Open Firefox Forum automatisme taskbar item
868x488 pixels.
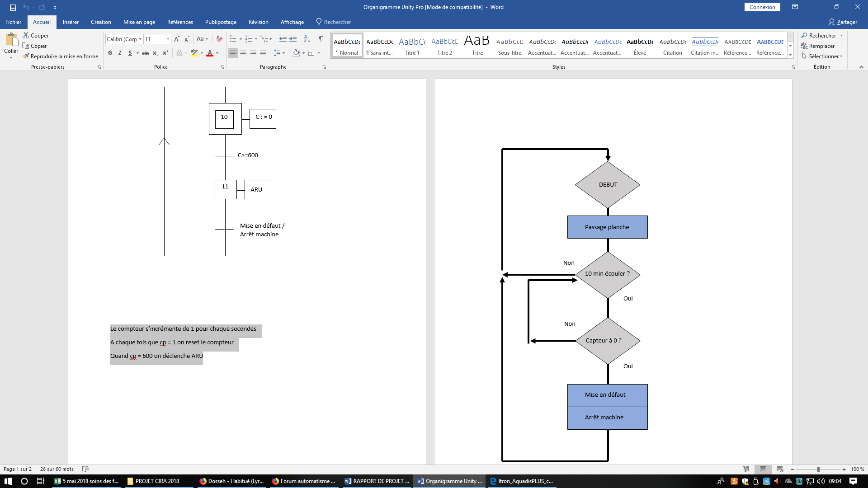pyautogui.click(x=304, y=481)
